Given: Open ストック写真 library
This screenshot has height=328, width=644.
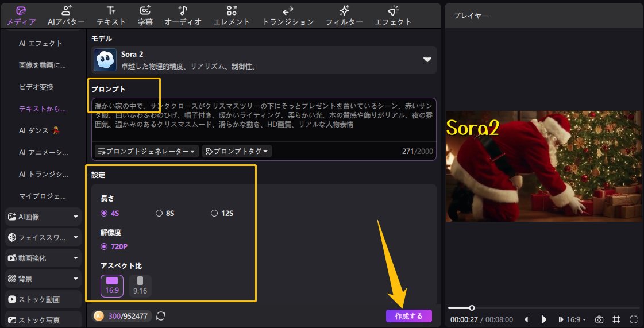Looking at the screenshot, I should coord(43,320).
